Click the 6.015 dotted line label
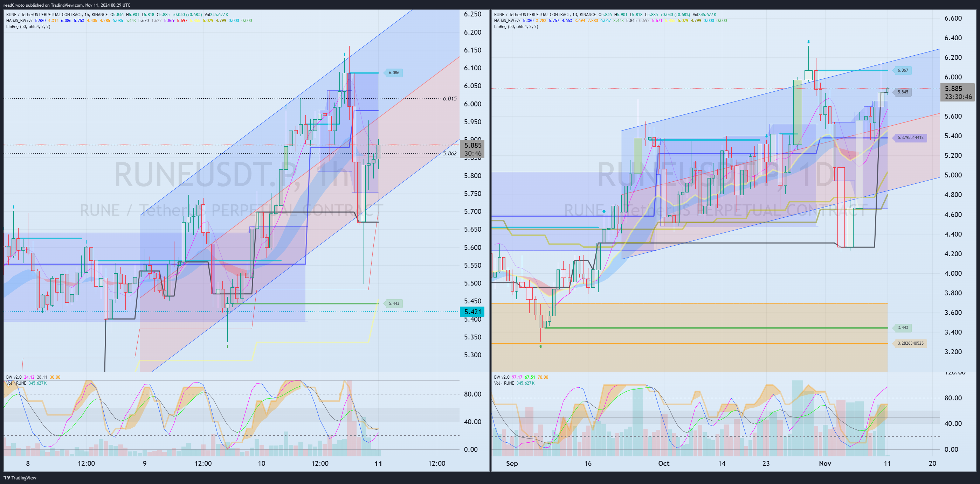The height and width of the screenshot is (484, 980). click(450, 98)
